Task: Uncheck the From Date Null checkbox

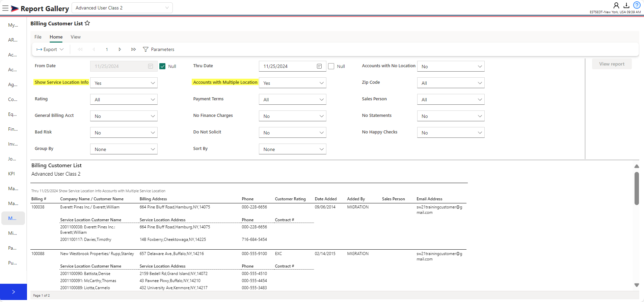Action: click(x=162, y=66)
